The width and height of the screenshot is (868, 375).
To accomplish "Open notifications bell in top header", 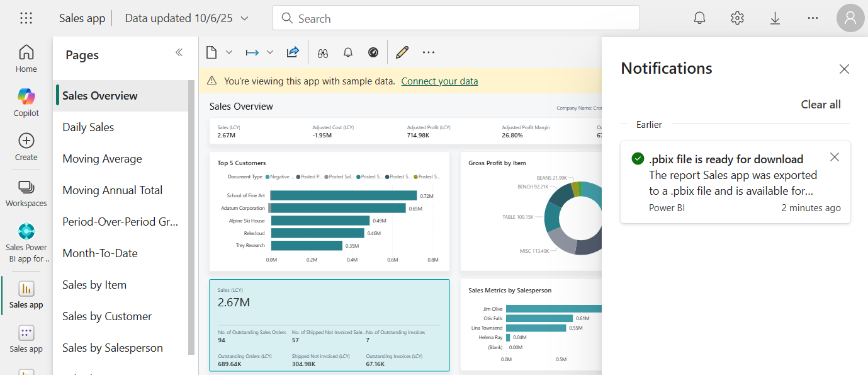I will (x=699, y=18).
